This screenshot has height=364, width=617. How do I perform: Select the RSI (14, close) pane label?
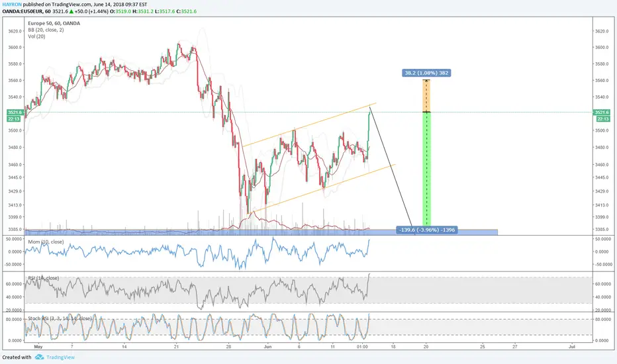pos(44,278)
